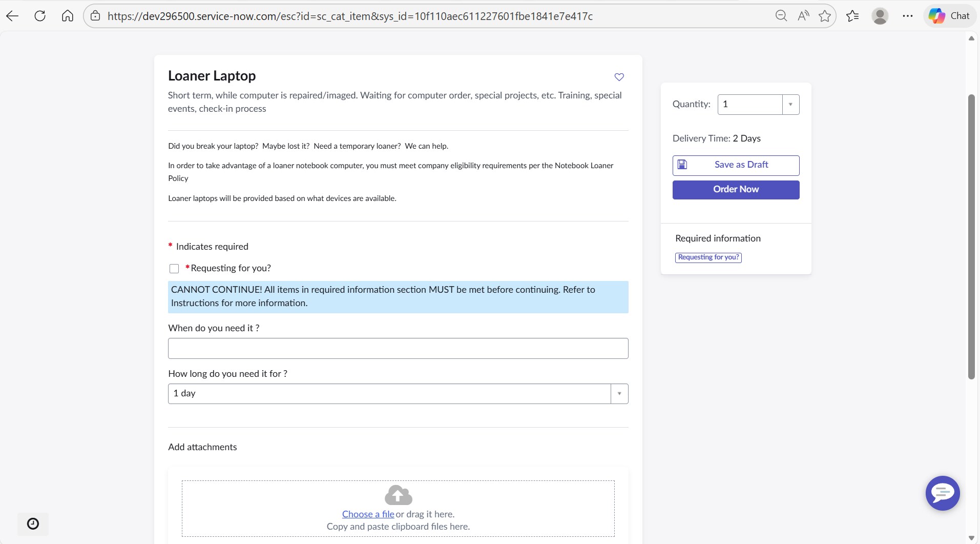Viewport: 980px width, 544px height.
Task: Open the Copilot Chat button
Action: click(949, 16)
